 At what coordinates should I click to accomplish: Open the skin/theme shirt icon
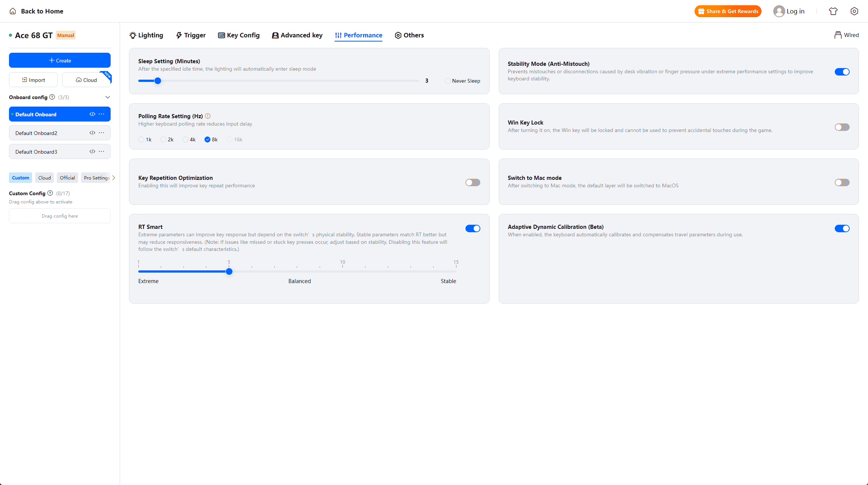click(x=833, y=11)
